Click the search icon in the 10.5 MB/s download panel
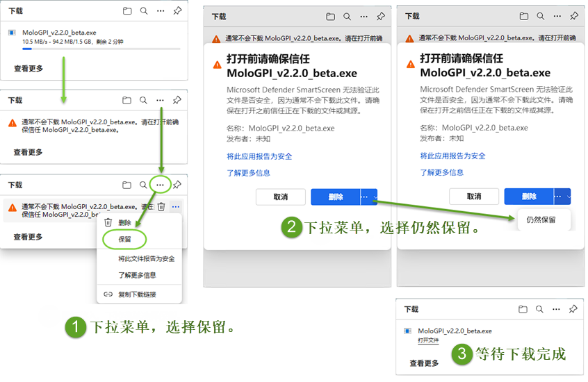The width and height of the screenshot is (588, 382). point(143,11)
